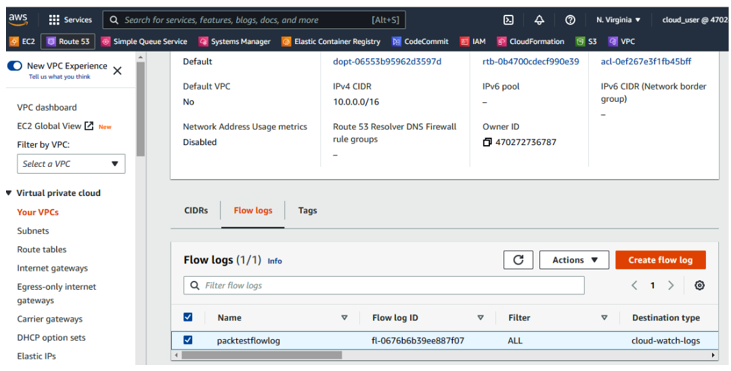The width and height of the screenshot is (731, 371).
Task: Switch to the CIDRs tab
Action: point(196,211)
